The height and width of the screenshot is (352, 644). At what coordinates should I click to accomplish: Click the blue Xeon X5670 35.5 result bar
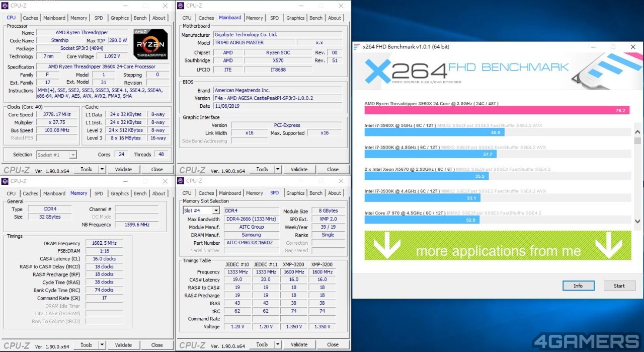click(426, 176)
